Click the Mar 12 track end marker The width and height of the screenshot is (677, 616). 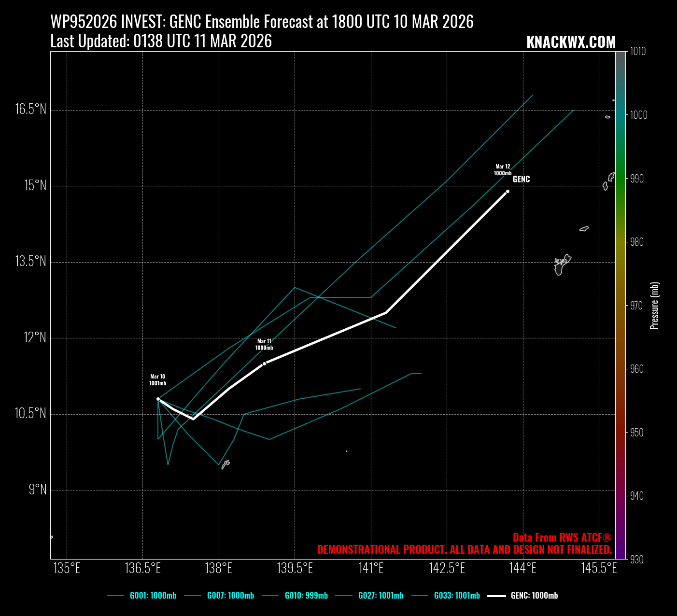click(508, 192)
